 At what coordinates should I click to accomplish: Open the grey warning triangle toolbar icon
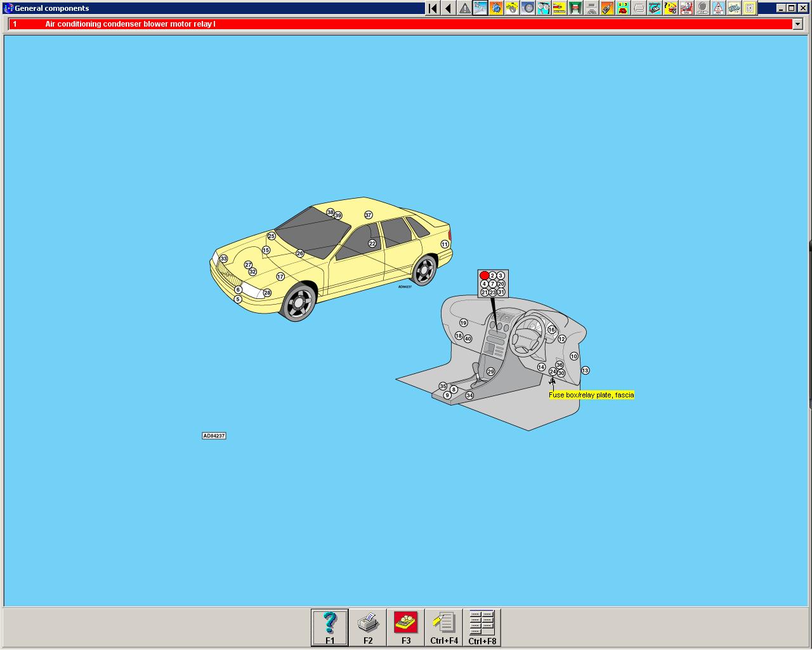pyautogui.click(x=464, y=8)
